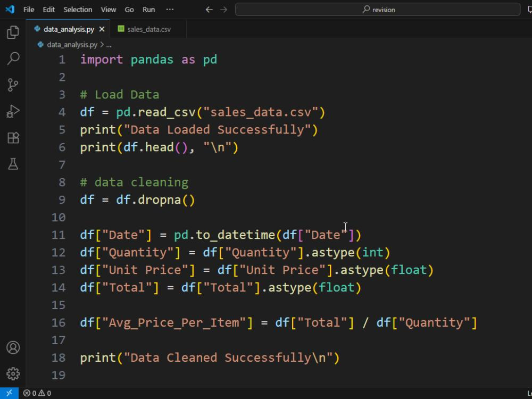Click the 'int' type on line 12
This screenshot has width=532, height=399.
(x=373, y=252)
